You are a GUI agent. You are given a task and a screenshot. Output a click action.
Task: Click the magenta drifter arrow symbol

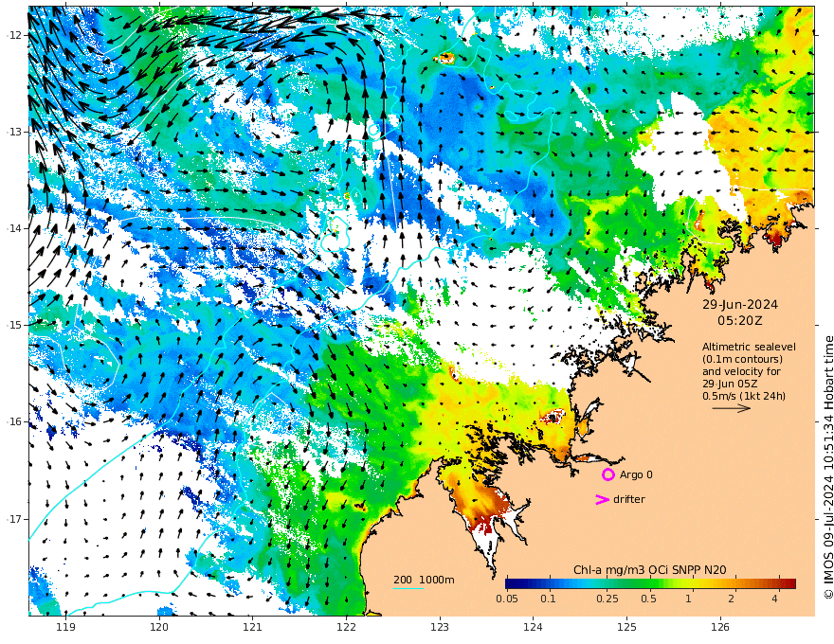(602, 499)
